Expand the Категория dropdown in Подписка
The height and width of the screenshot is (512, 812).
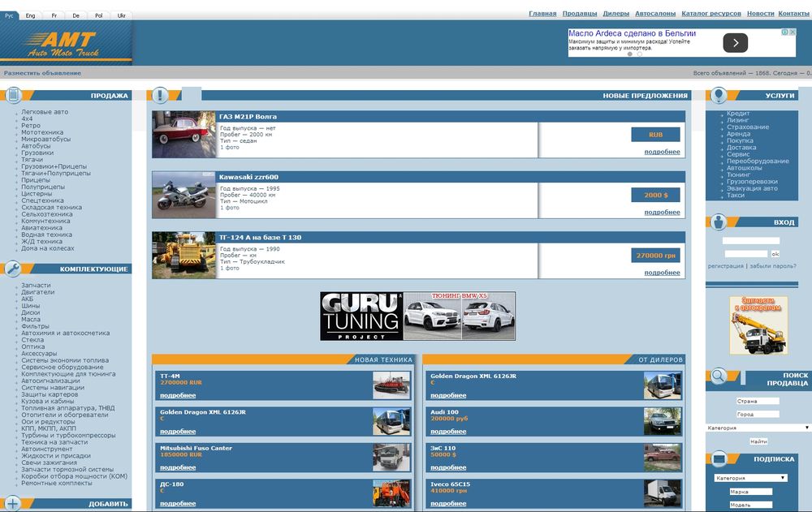click(751, 478)
